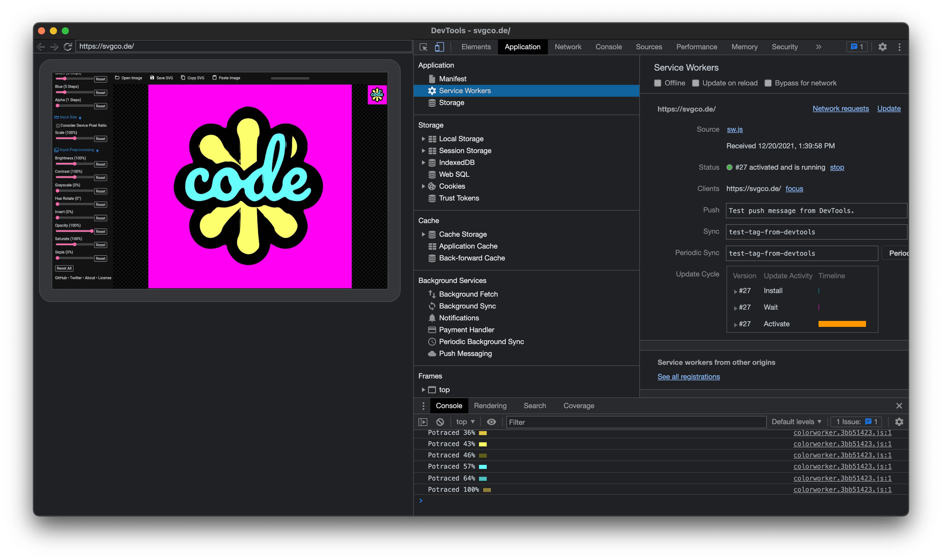Click the Periodic Sync input field

tap(800, 253)
